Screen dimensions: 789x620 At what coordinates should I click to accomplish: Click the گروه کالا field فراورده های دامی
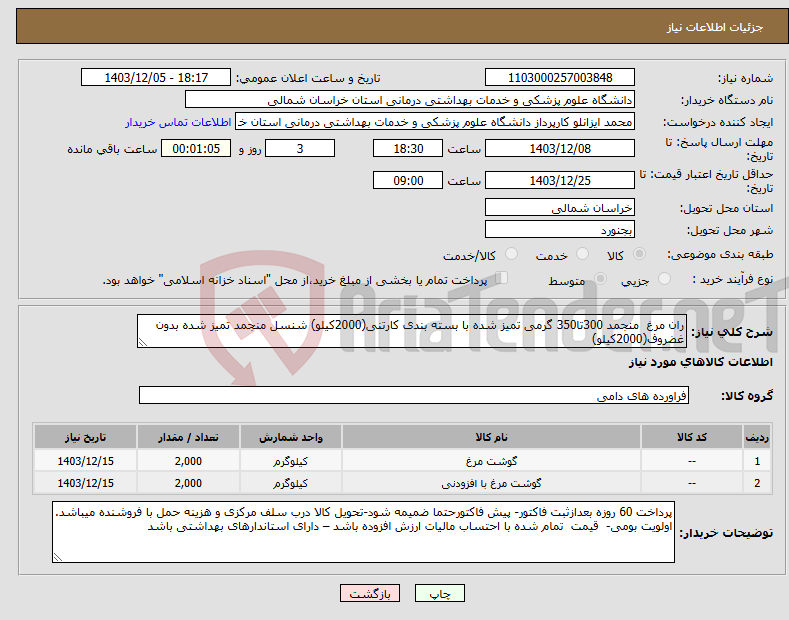click(x=414, y=396)
